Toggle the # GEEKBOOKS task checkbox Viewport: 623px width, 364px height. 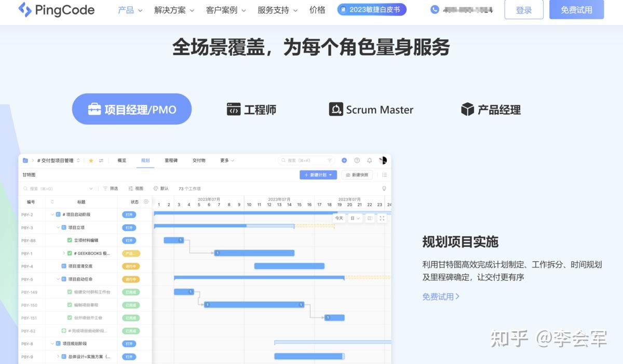tap(70, 253)
